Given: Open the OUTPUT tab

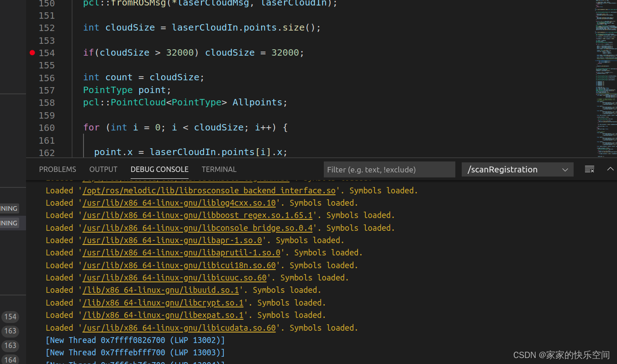Looking at the screenshot, I should point(103,169).
